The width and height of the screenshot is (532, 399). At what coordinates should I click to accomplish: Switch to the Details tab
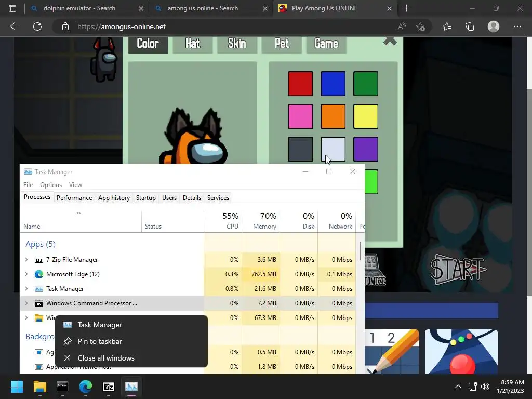click(192, 198)
